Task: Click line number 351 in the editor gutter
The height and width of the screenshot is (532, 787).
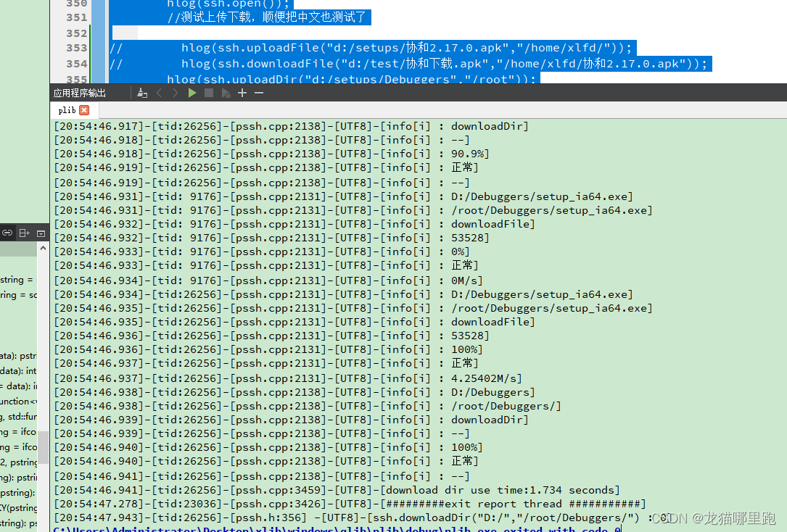Action: tap(77, 17)
